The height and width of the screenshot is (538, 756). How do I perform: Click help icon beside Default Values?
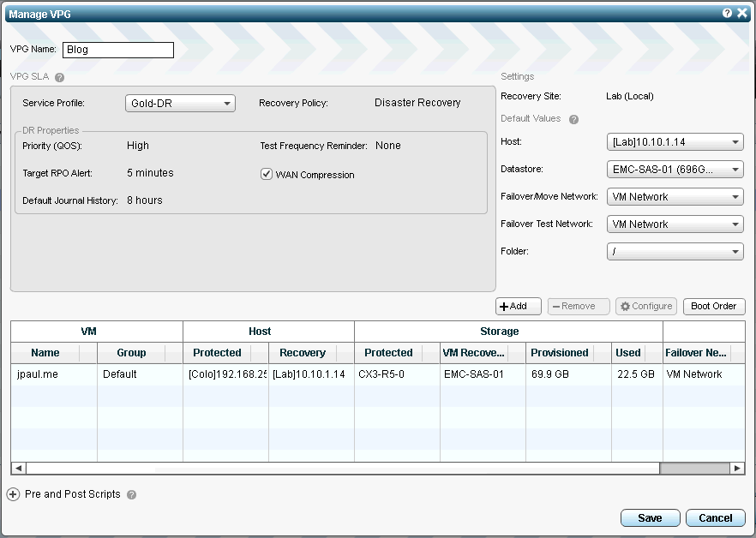tap(573, 120)
